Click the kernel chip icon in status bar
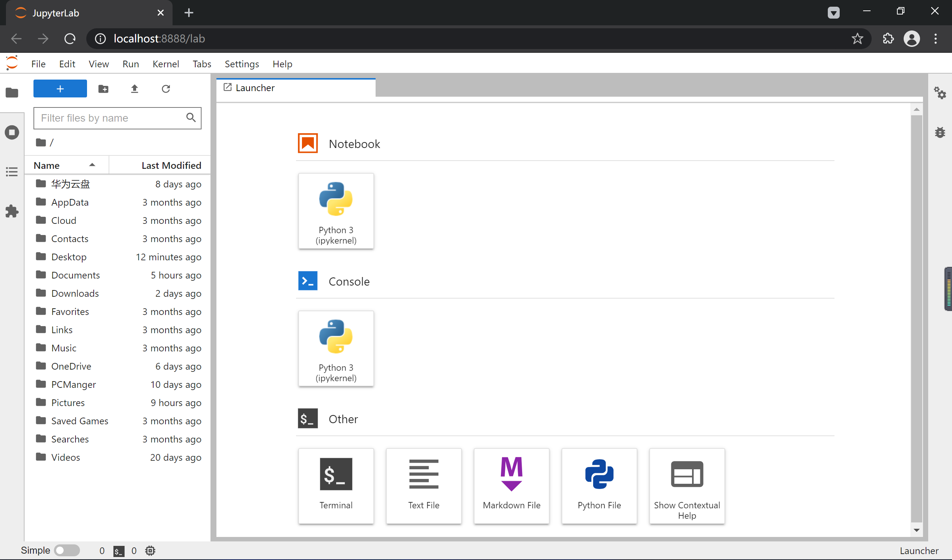The height and width of the screenshot is (560, 952). 150,551
